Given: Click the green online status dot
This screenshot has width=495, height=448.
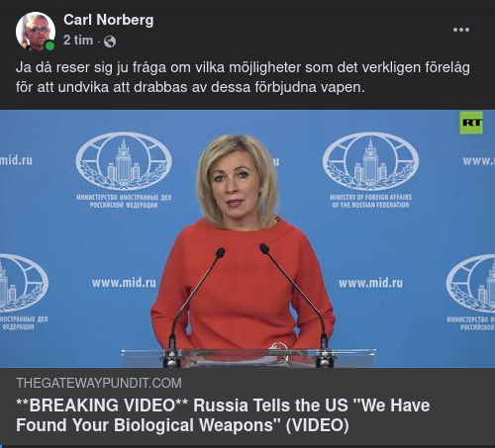Looking at the screenshot, I should coord(49,45).
